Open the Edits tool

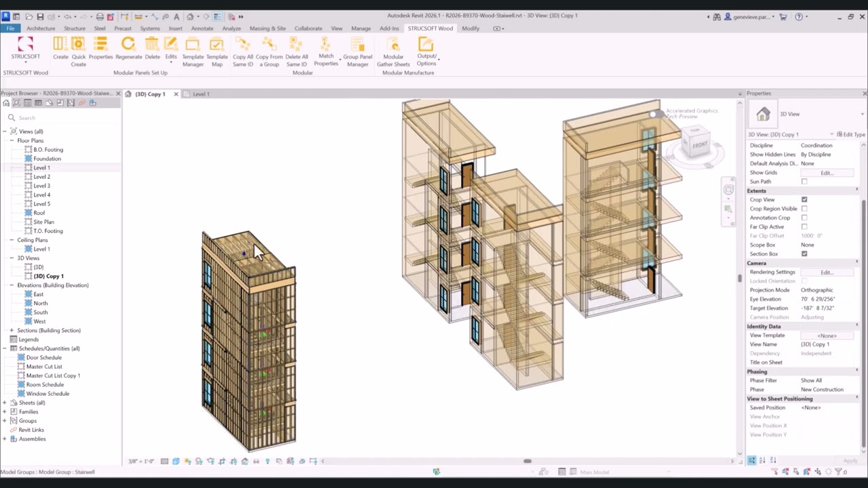point(171,49)
